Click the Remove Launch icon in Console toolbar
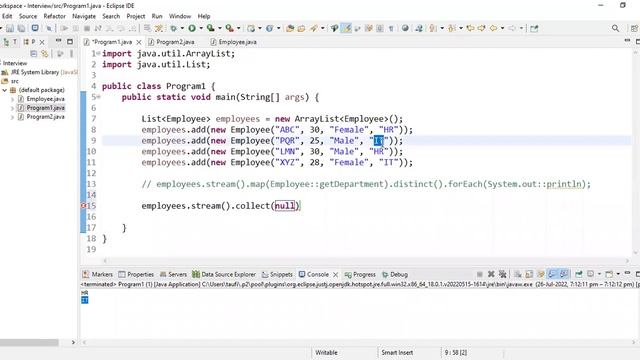 (x=491, y=274)
